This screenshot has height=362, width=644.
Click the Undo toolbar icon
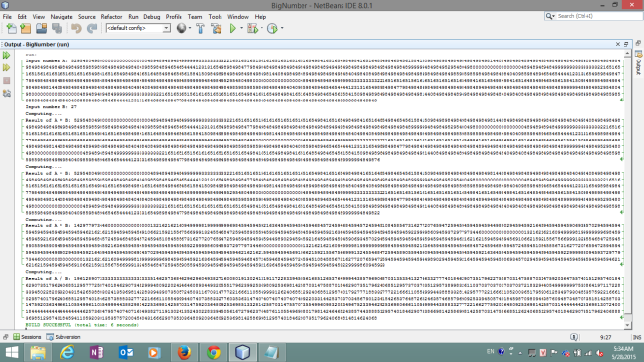click(76, 28)
